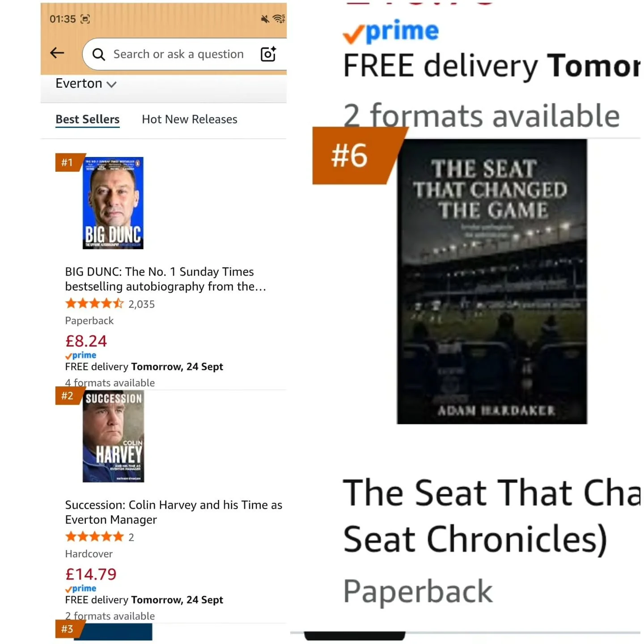This screenshot has height=644, width=644.
Task: Open BIG DUNC autobiography title link
Action: pyautogui.click(x=165, y=279)
